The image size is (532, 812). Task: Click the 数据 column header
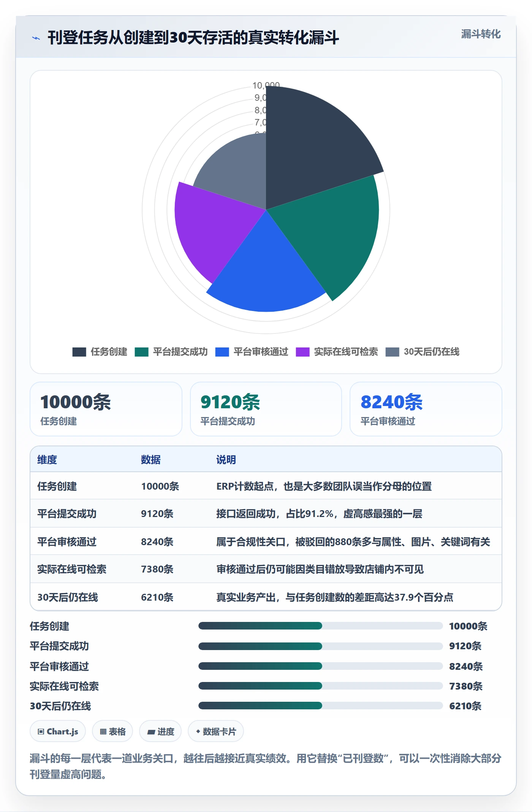[x=151, y=460]
